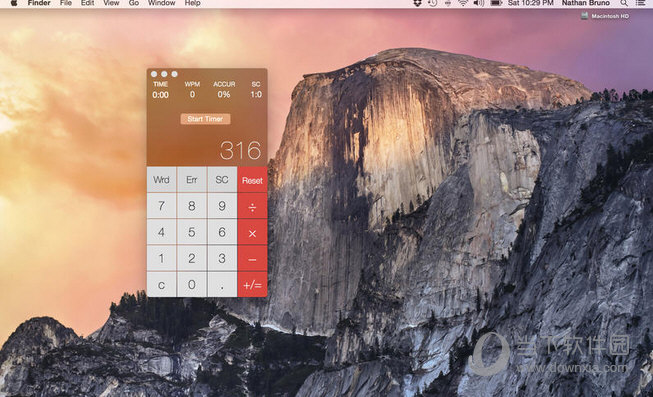
Task: Zoom the calculator window
Action: coord(174,74)
